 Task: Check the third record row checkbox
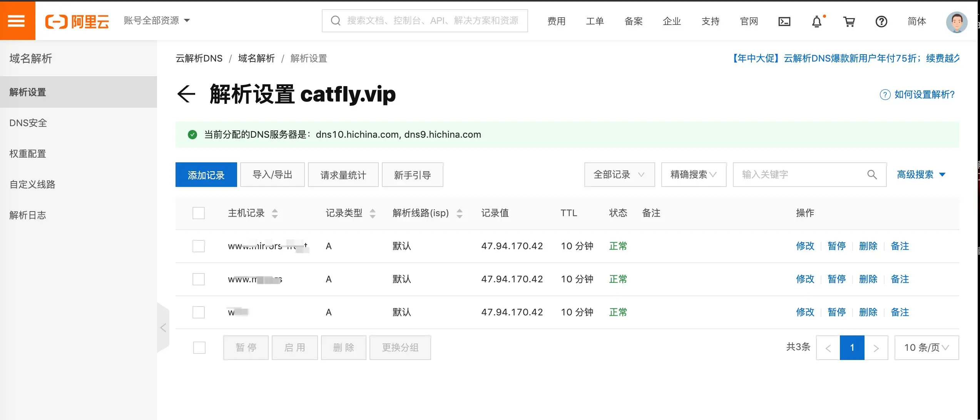click(x=199, y=312)
